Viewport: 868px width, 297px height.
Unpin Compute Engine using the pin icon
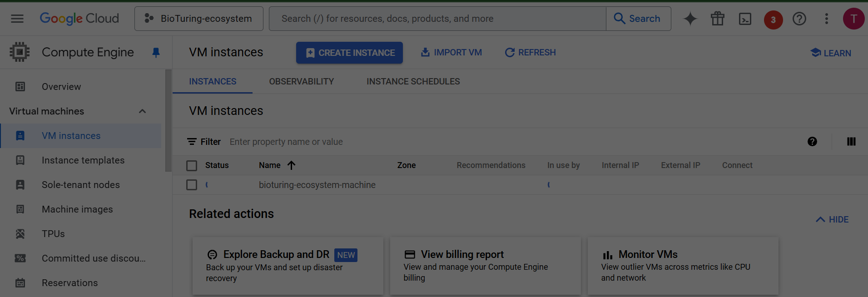(x=156, y=53)
